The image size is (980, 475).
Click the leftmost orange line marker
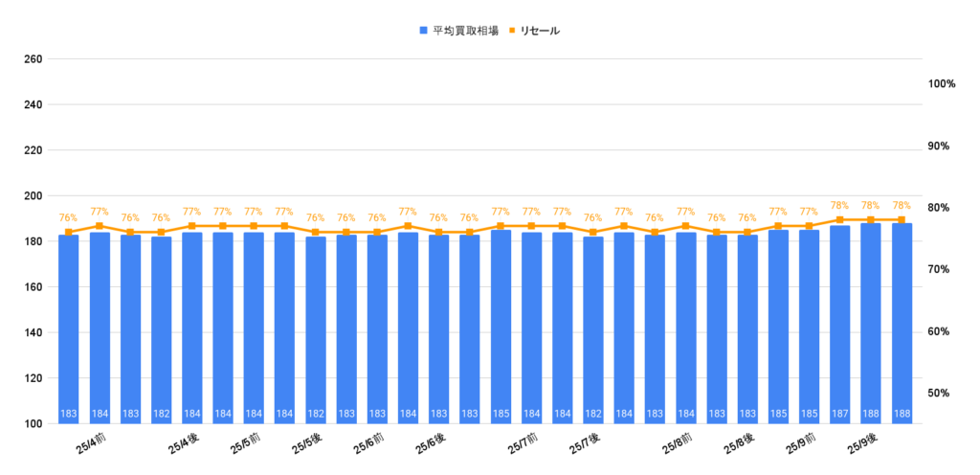[x=69, y=233]
